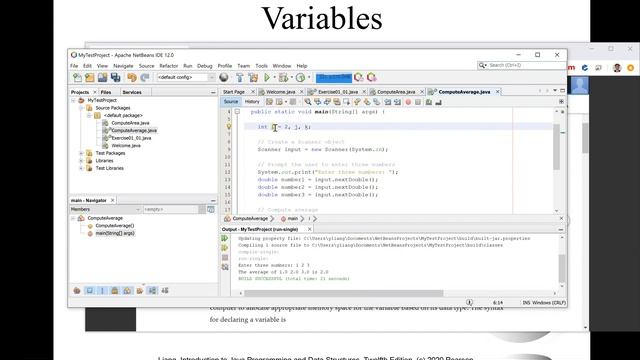The image size is (640, 360).
Task: Select main(String[] args) in Navigator
Action: pyautogui.click(x=115, y=233)
